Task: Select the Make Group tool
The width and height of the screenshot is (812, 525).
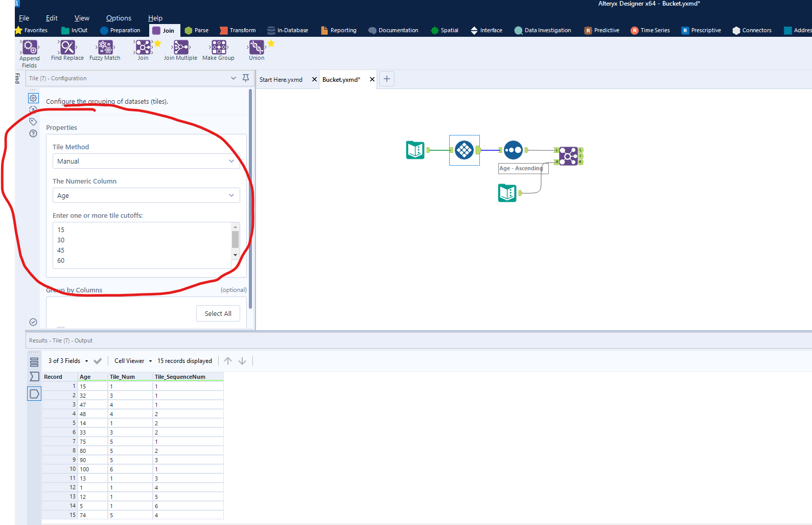Action: [218, 51]
